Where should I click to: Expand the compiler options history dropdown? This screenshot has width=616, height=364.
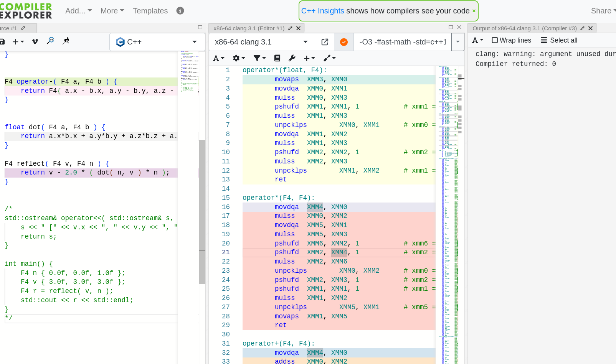point(458,42)
